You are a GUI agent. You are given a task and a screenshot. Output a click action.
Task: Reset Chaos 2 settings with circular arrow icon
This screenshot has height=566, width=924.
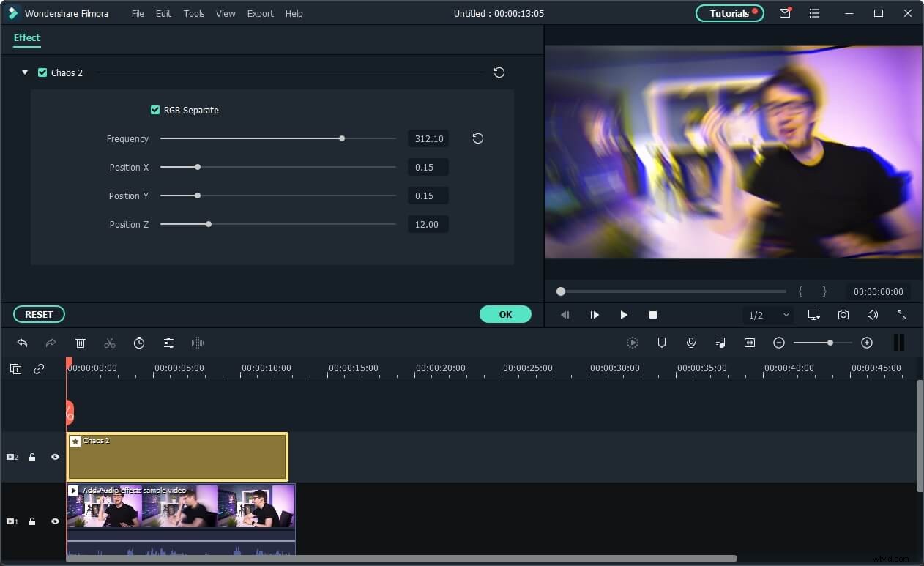pyautogui.click(x=499, y=72)
